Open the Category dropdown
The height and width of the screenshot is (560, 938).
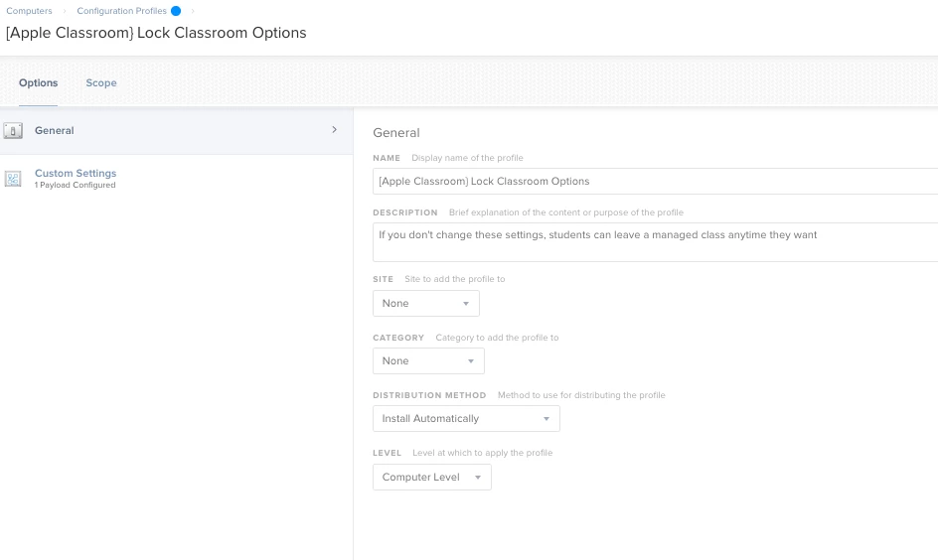click(x=428, y=361)
